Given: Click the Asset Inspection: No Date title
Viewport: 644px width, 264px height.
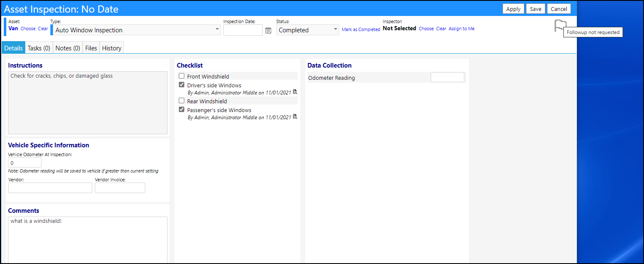Looking at the screenshot, I should click(61, 9).
